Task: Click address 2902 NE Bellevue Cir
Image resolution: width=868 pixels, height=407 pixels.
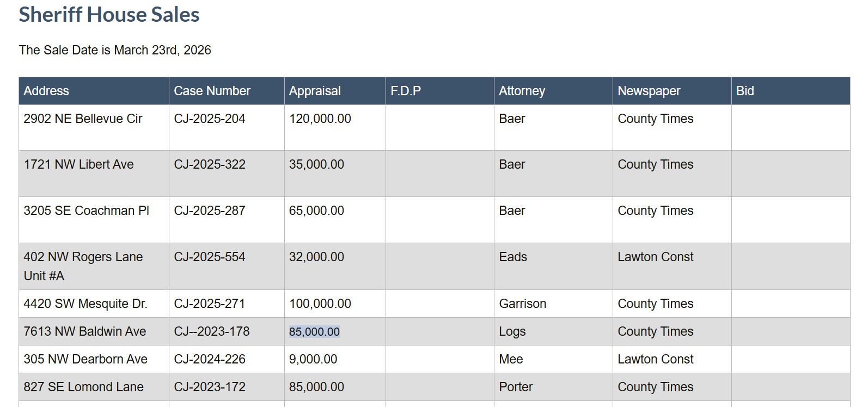Action: pos(83,119)
